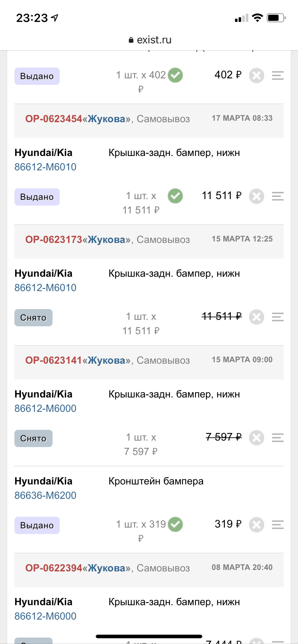The image size is (298, 644).
Task: Click the X icon next to the 319 ₽ bracket item
Action: (256, 525)
